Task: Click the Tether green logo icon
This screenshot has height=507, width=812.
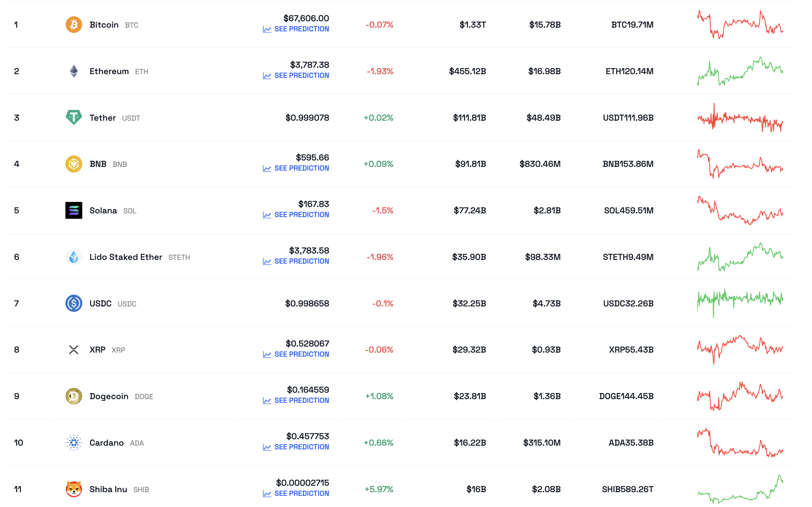Action: click(74, 117)
